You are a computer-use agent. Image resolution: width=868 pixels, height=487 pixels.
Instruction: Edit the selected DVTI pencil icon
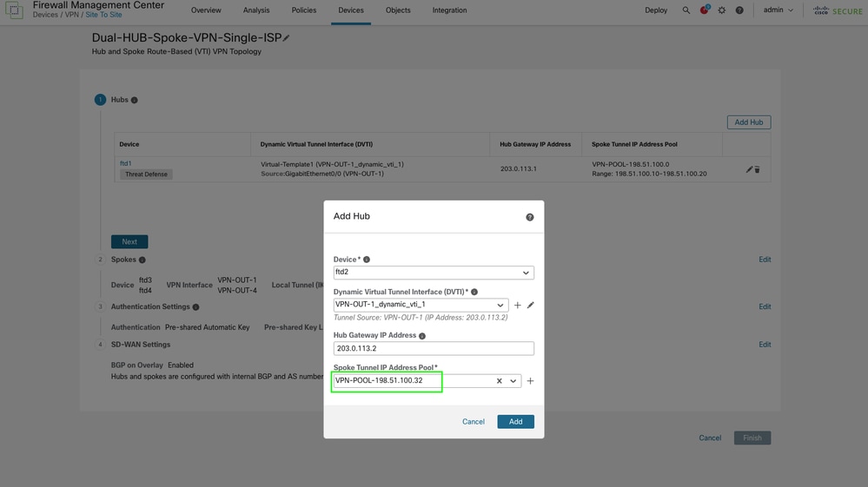point(531,305)
